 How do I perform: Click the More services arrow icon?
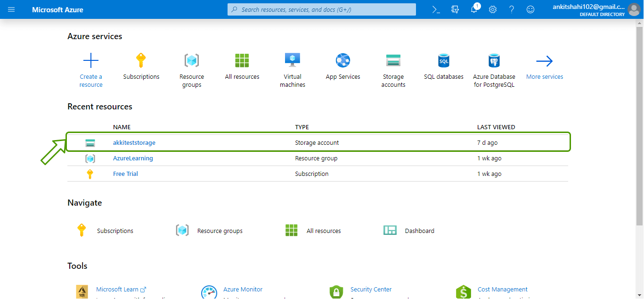pos(545,61)
